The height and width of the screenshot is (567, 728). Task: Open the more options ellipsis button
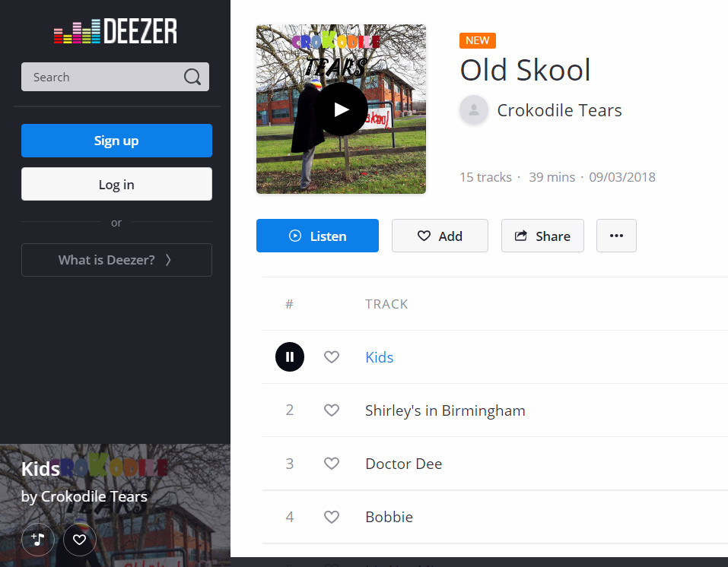click(616, 236)
